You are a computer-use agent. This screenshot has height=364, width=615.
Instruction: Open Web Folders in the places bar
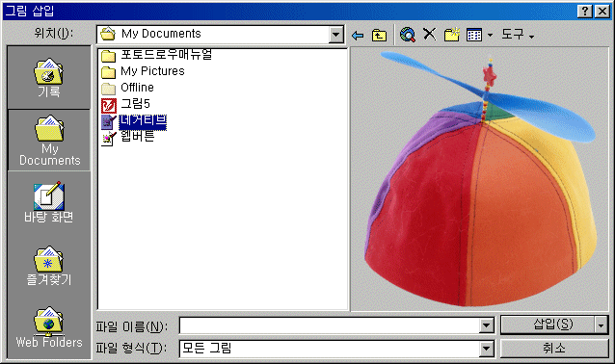[48, 327]
